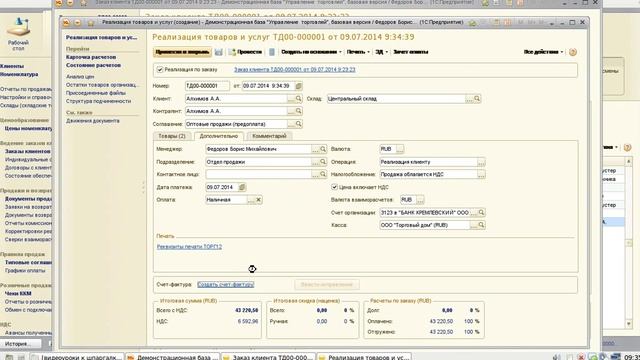Switch to Демонстрационная база taskbar item
Screen dimensions: 640x360
point(173,357)
